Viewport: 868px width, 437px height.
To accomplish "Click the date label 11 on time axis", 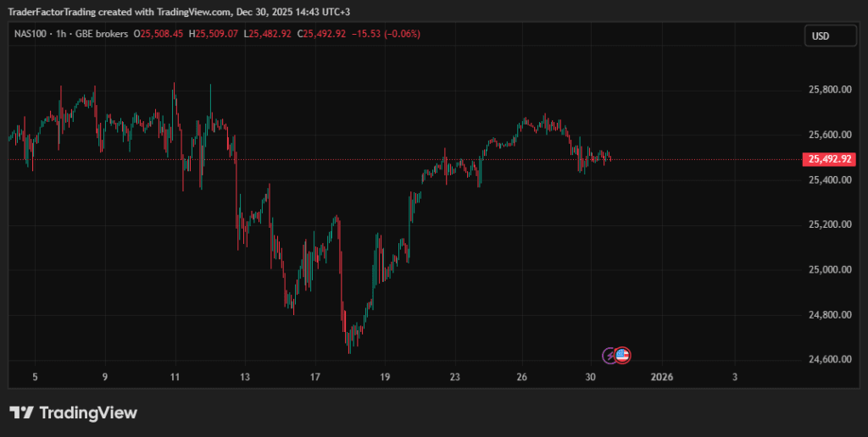I will [175, 377].
